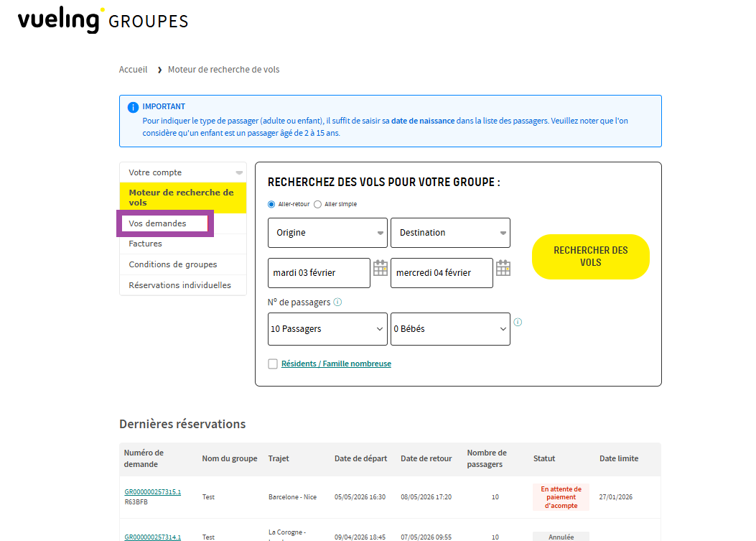Click info icon next to N° de passagers
The height and width of the screenshot is (541, 756).
pos(337,302)
